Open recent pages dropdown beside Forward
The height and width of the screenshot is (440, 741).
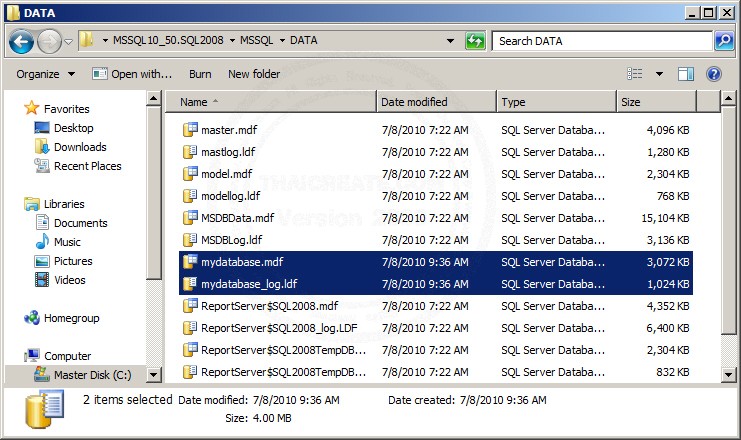click(x=69, y=42)
